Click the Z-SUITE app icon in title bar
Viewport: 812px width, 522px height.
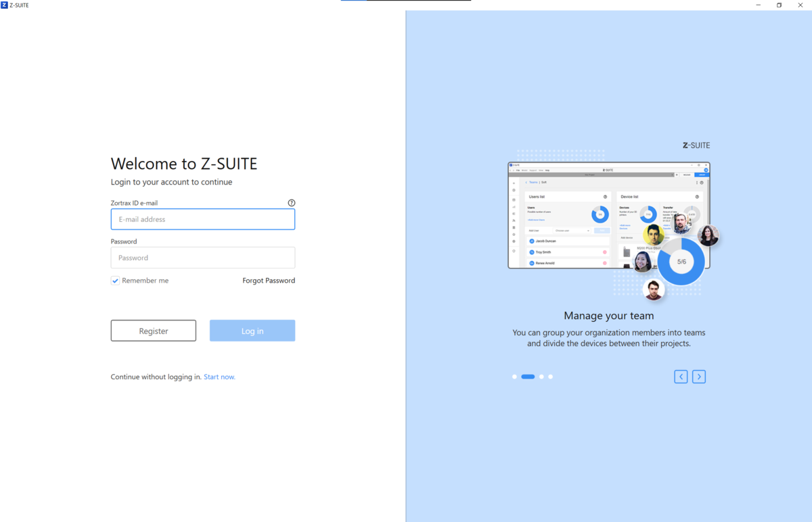click(x=5, y=5)
